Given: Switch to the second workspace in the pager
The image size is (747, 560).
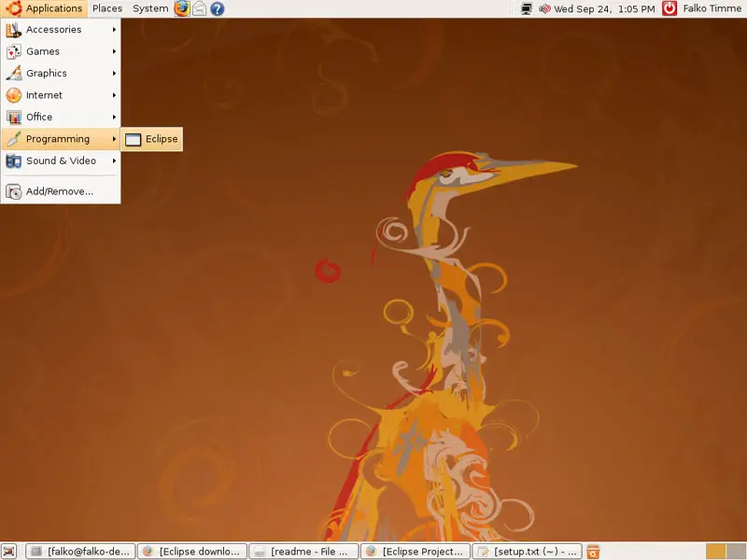Looking at the screenshot, I should click(736, 552).
